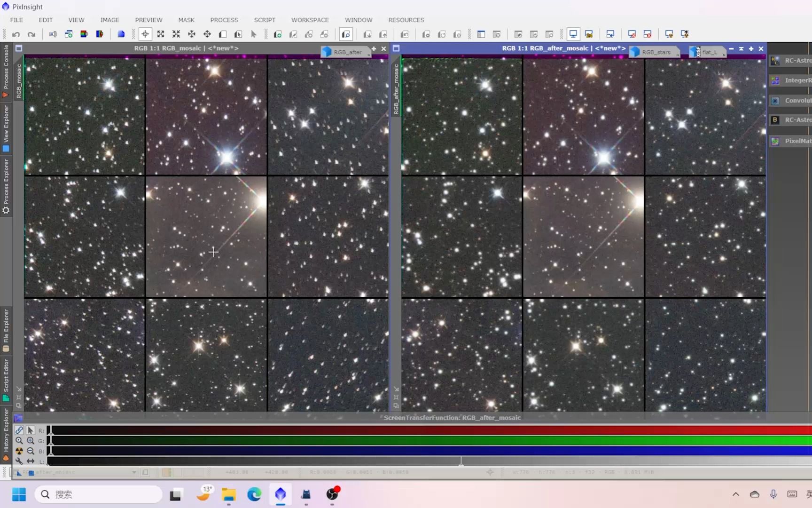Viewport: 812px width, 508px height.
Task: Click the Redo arrow in the toolbar
Action: (31, 34)
